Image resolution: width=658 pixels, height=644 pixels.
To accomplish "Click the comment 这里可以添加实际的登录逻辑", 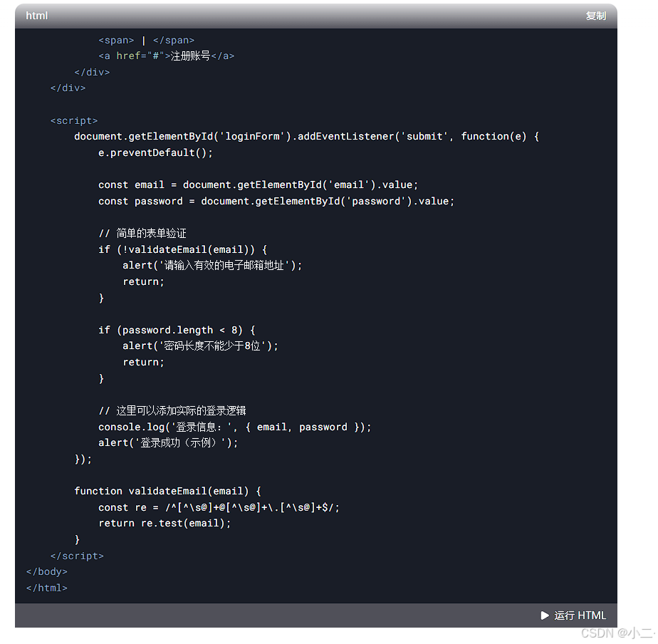I will 172,410.
